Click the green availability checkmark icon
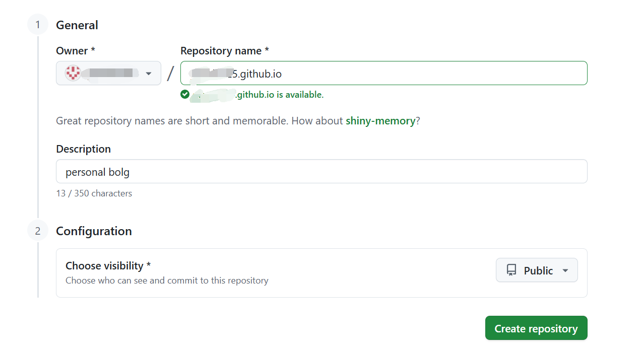 (185, 94)
